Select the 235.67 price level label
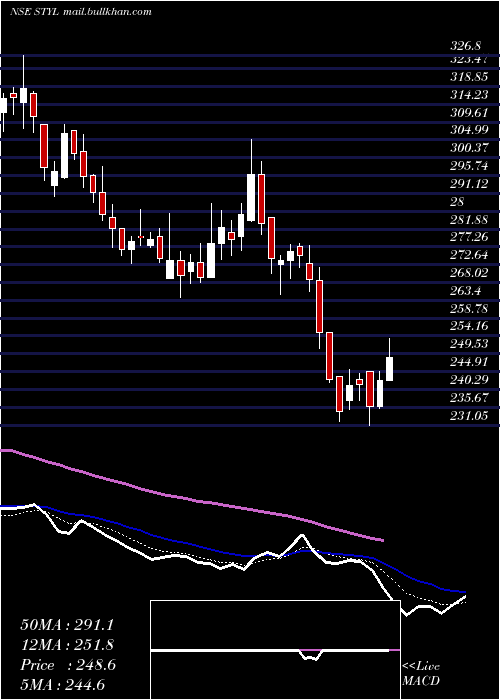 pos(469,397)
